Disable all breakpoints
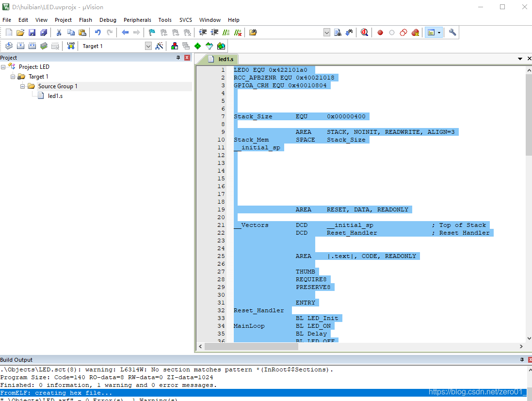532x401 pixels. tap(403, 32)
